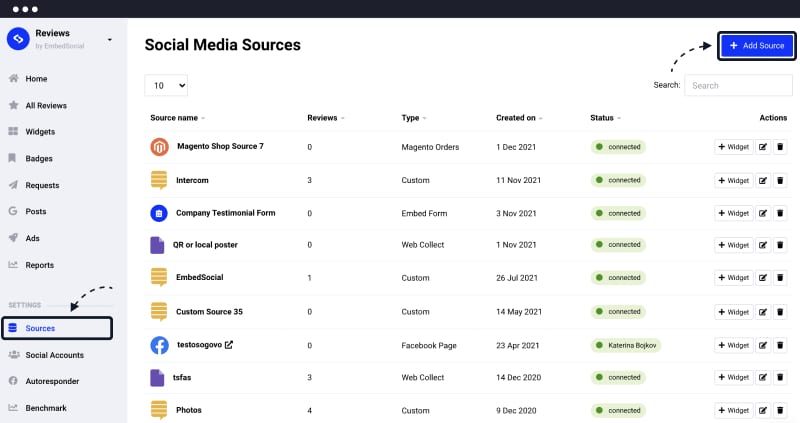This screenshot has width=800, height=423.
Task: Sort by the Created on column
Action: coord(519,118)
